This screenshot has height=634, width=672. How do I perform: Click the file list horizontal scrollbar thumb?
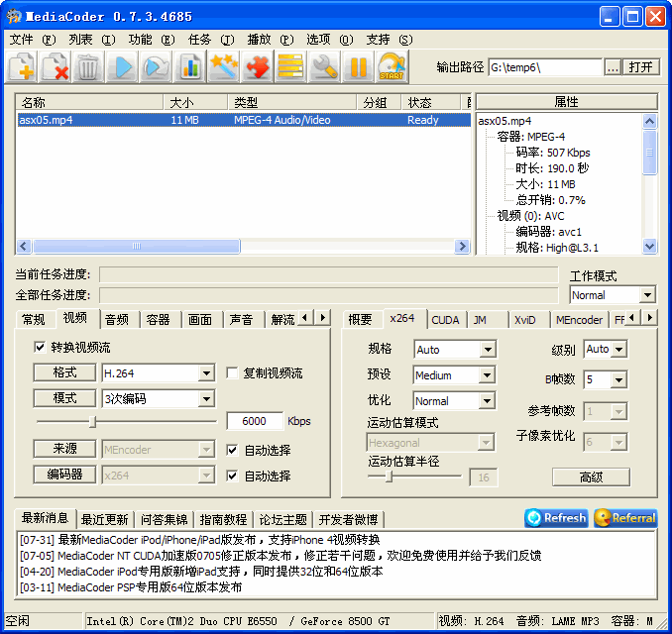click(x=137, y=247)
